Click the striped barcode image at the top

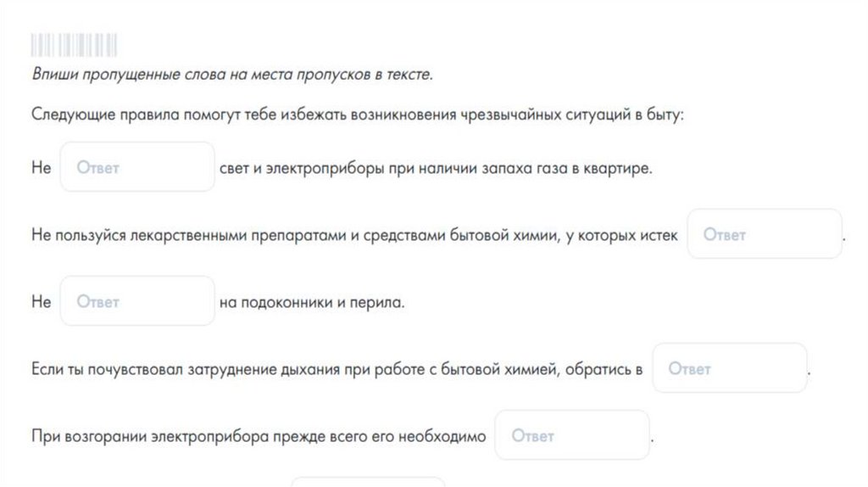[75, 45]
